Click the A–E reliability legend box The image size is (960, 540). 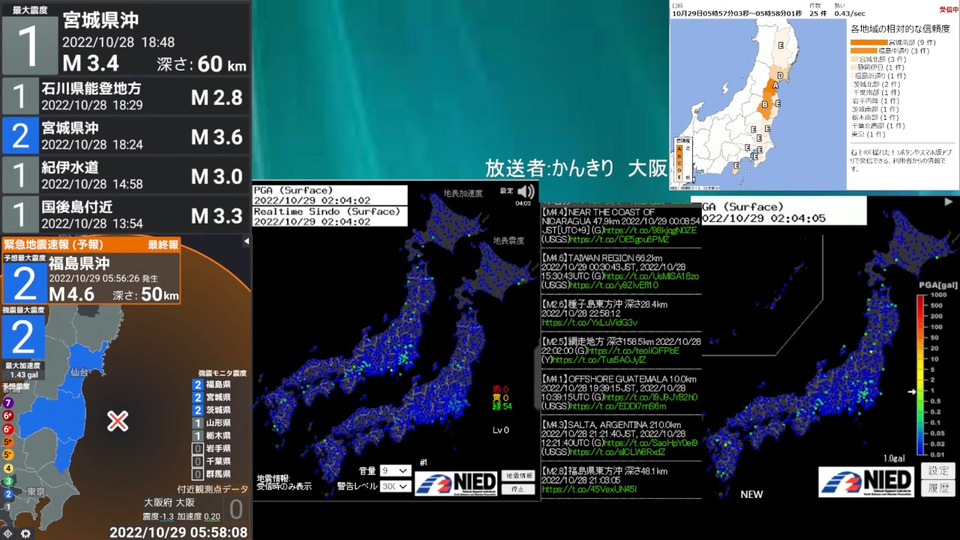(681, 159)
